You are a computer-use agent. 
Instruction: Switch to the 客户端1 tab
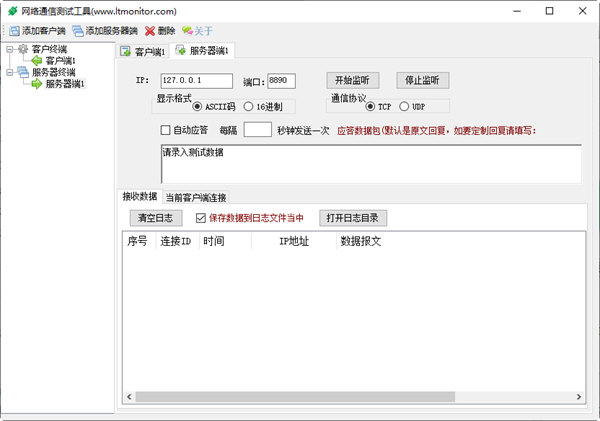pyautogui.click(x=143, y=51)
